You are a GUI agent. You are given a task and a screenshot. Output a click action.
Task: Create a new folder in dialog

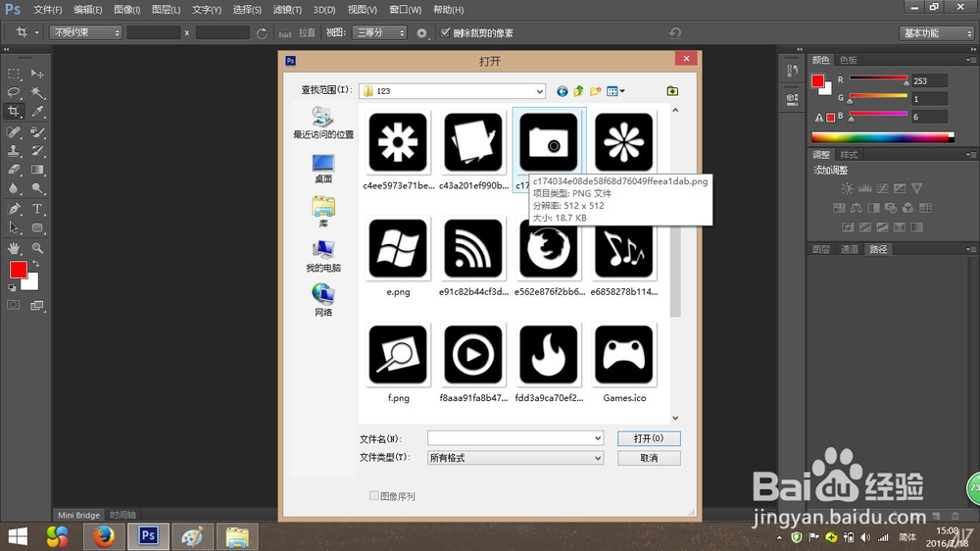(x=595, y=91)
